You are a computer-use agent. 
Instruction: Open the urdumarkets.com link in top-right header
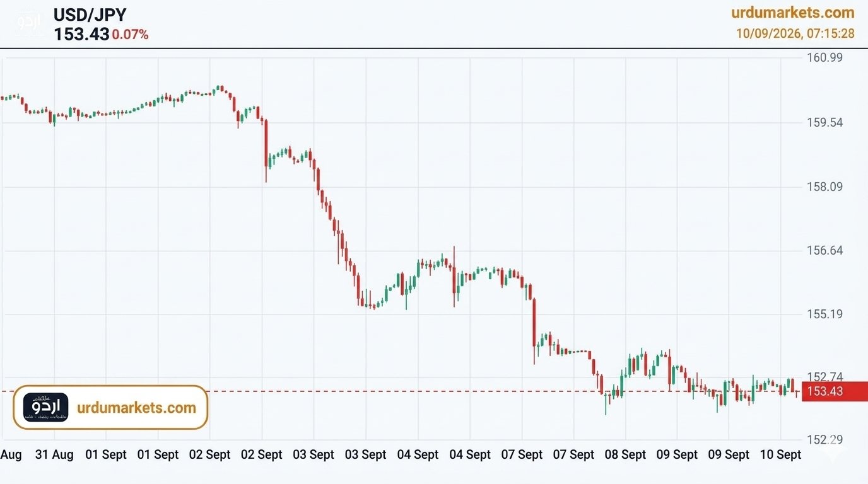tap(793, 13)
